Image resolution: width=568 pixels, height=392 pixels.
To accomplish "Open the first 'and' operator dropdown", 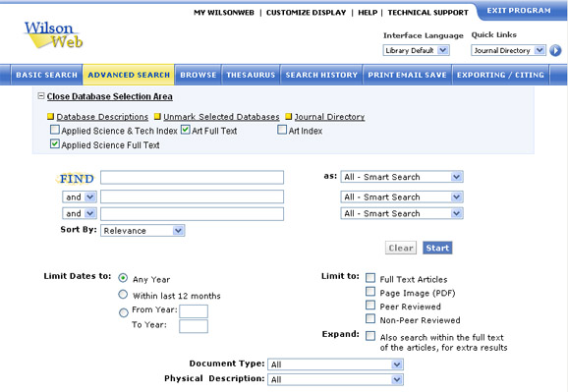I will coord(80,197).
